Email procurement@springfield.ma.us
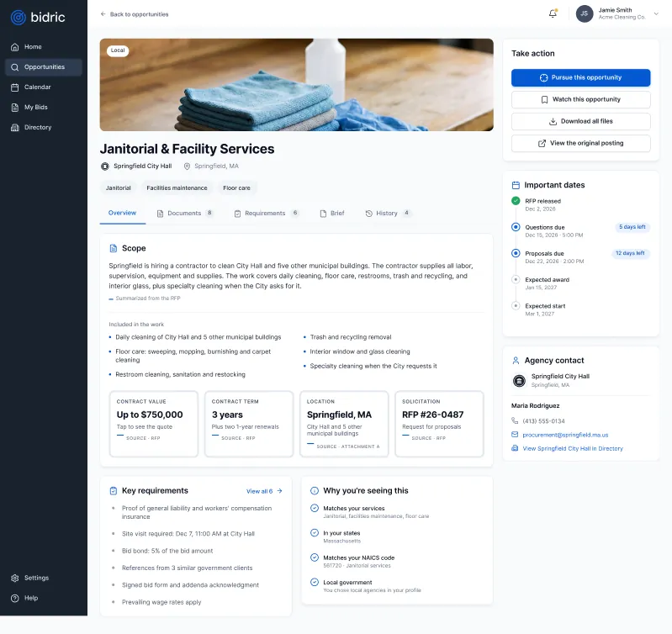The image size is (672, 634). (x=565, y=435)
